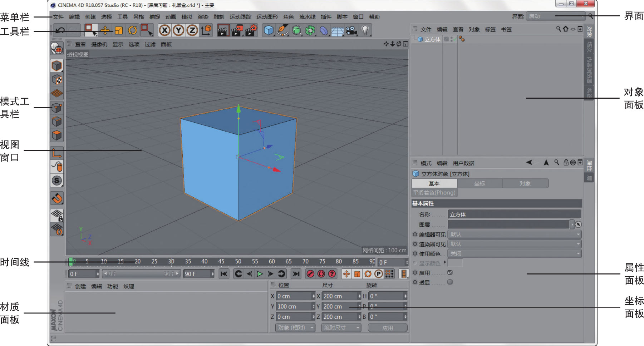Open the 创建 menu
644x346 pixels.
90,17
